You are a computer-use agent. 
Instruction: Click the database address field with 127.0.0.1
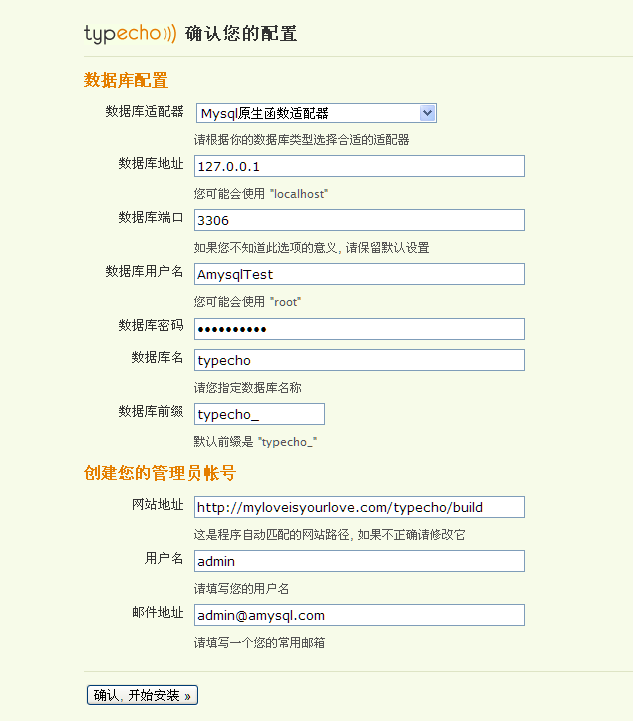click(358, 166)
